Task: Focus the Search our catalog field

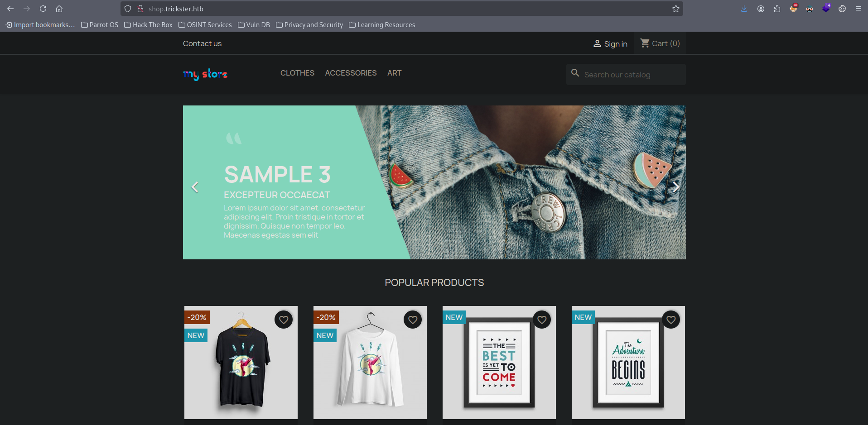Action: pos(632,75)
